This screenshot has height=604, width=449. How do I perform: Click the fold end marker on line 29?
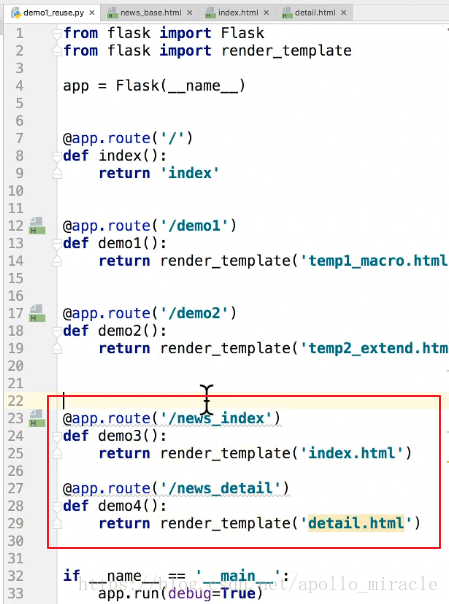point(57,524)
